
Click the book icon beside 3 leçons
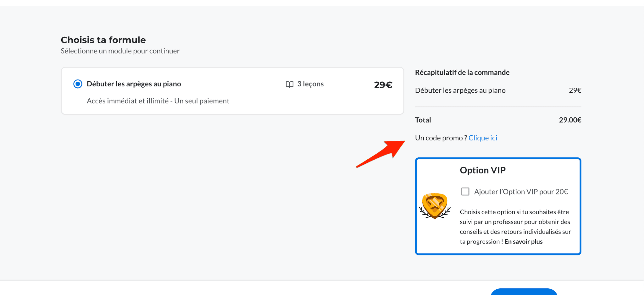coord(289,84)
